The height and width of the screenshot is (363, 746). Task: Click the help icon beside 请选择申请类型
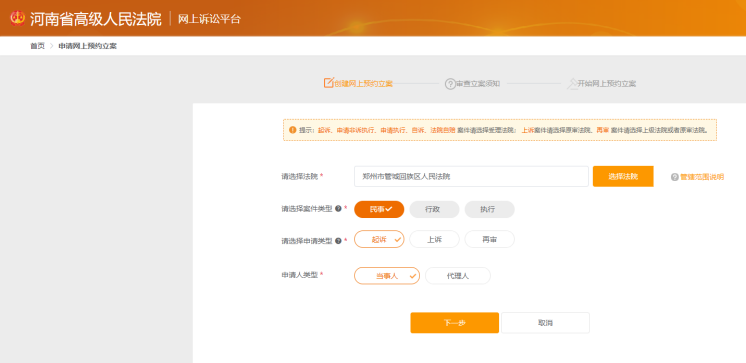click(x=338, y=241)
